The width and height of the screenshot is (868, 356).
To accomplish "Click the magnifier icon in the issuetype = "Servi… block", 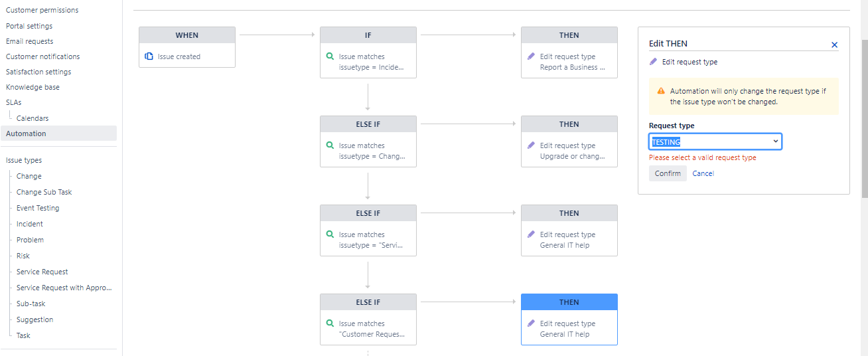I will (x=330, y=234).
